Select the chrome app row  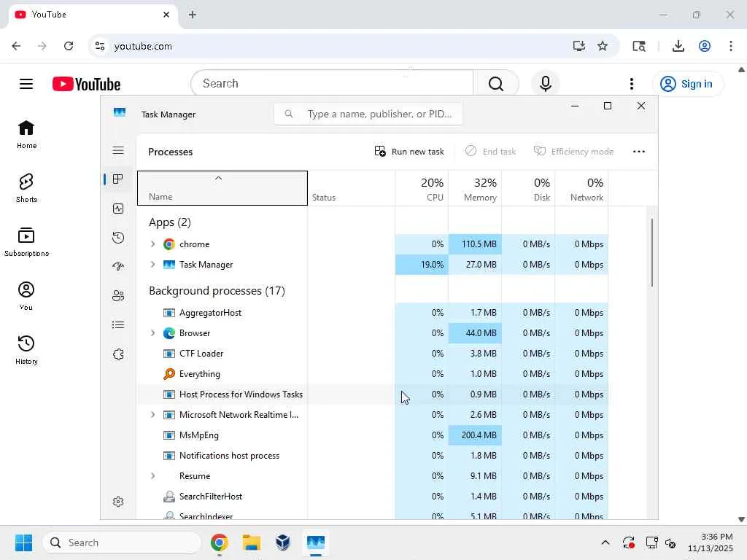coord(373,244)
